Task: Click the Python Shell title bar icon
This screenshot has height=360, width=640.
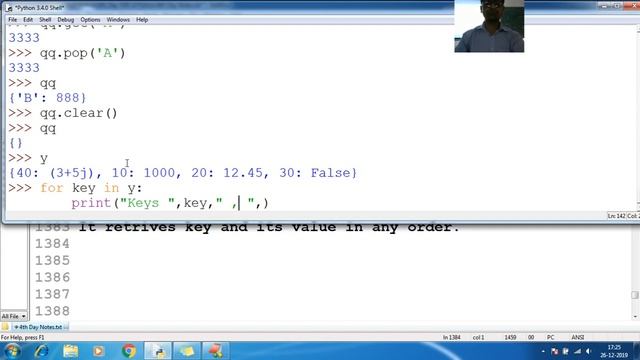Action: 9,8
